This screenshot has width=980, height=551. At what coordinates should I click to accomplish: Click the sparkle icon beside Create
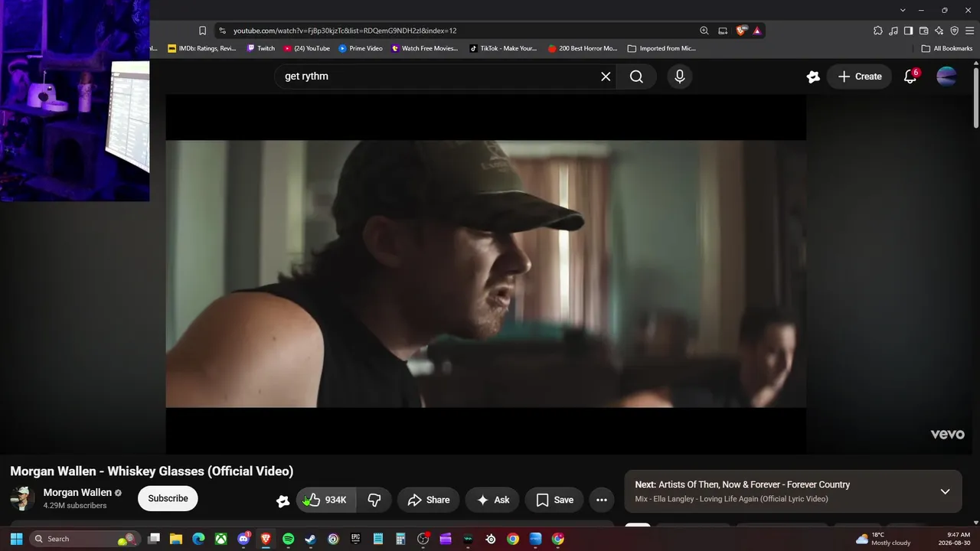tap(813, 77)
